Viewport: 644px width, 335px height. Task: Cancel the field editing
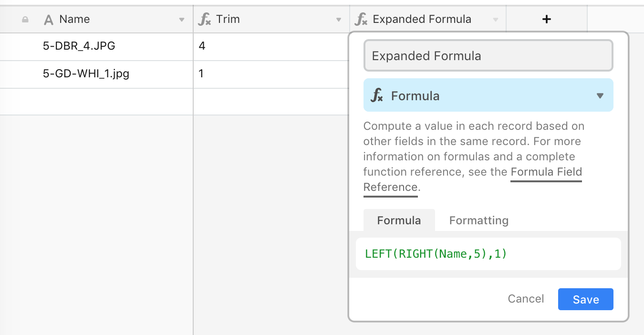coord(526,299)
